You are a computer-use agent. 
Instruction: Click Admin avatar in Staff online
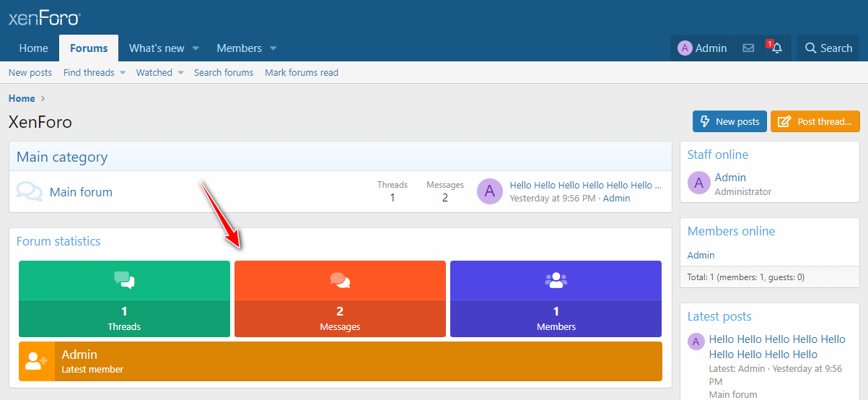coord(698,183)
